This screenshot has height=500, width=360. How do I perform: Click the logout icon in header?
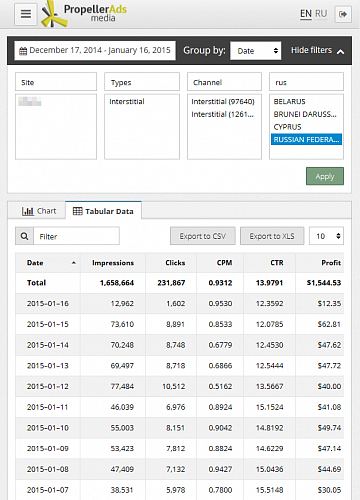(343, 14)
